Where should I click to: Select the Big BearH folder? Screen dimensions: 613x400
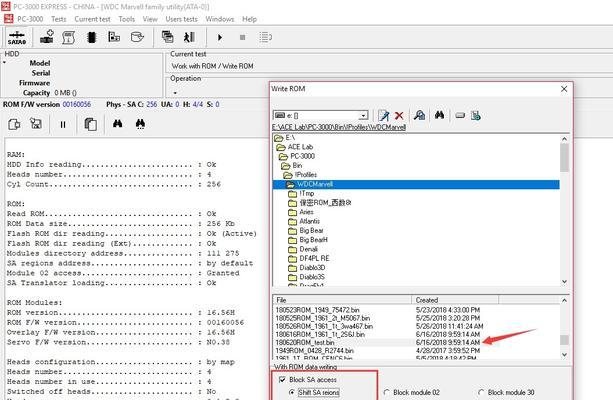click(313, 240)
